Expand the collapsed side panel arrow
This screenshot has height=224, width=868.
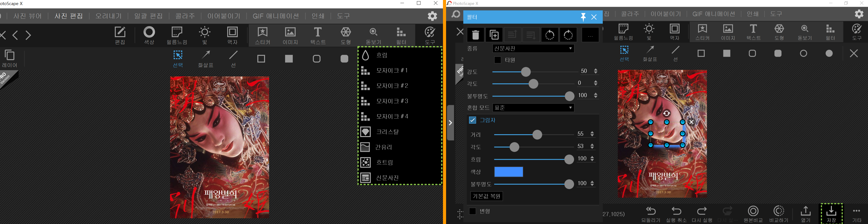(x=451, y=123)
